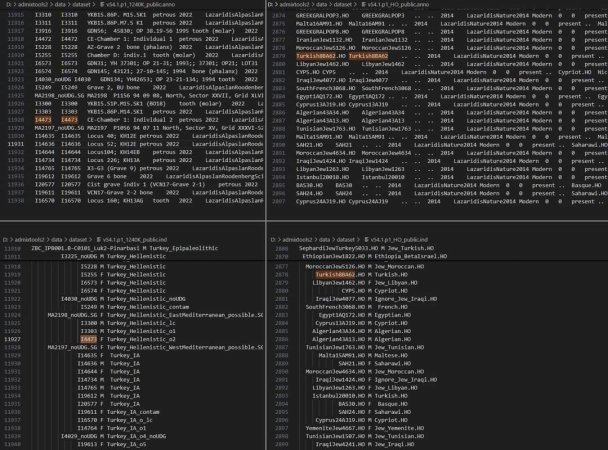Viewport: 608px width, 450px height.
Task: Click 'I4030_noUDG' in the 1240K anno pane
Action: (52, 79)
